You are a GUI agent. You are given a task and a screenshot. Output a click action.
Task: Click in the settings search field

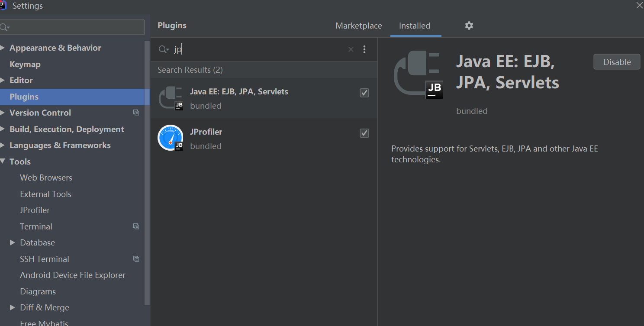point(72,27)
